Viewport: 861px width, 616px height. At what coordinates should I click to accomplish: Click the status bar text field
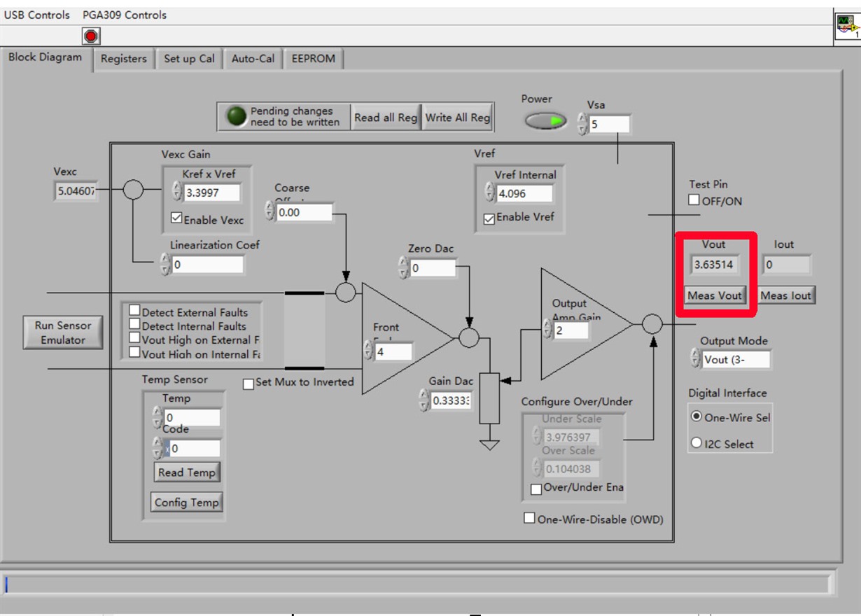[x=418, y=584]
